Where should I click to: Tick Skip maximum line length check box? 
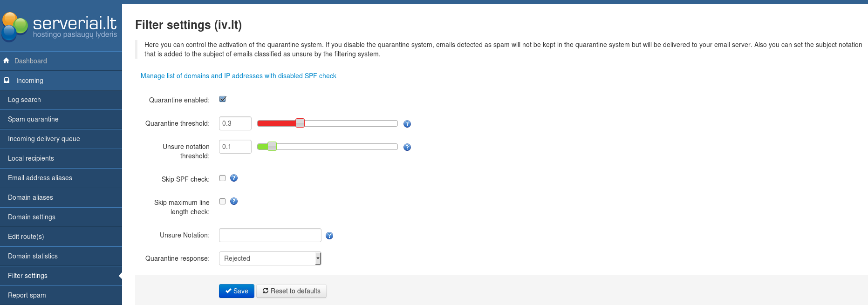point(222,202)
